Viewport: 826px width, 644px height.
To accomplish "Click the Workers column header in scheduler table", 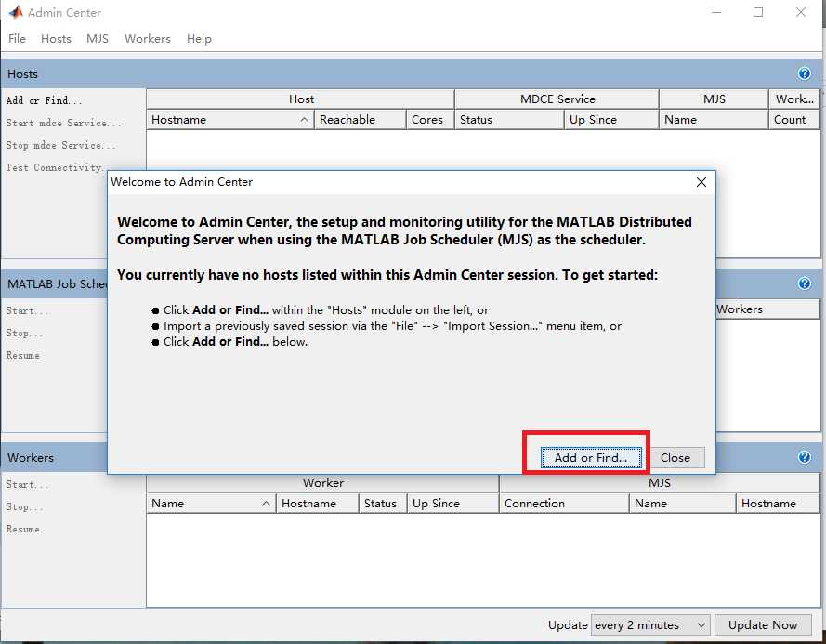I will [x=767, y=309].
